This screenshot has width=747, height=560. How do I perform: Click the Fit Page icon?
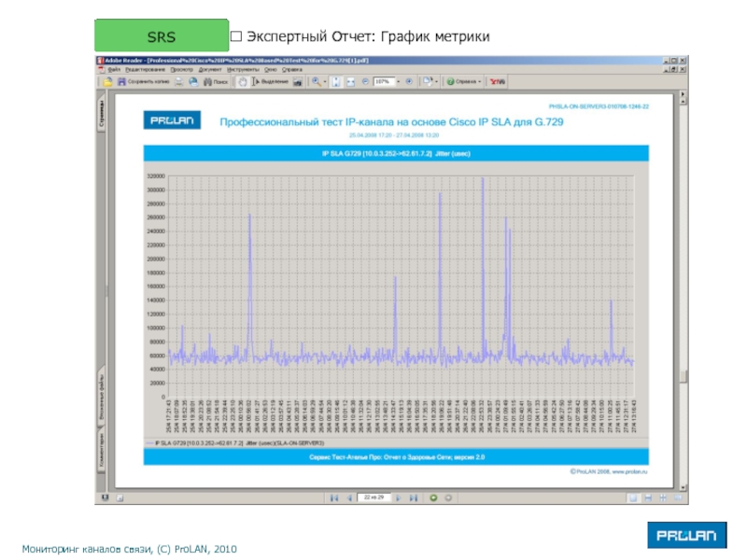336,82
